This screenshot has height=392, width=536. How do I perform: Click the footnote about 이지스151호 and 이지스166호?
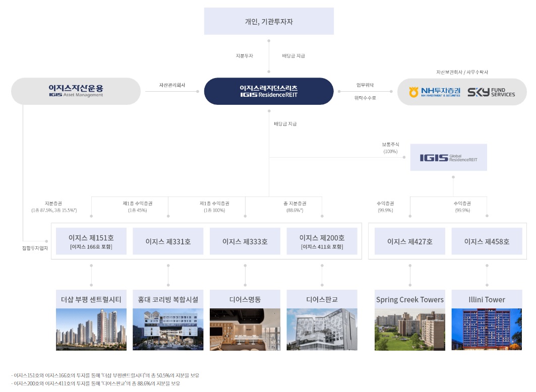click(105, 375)
